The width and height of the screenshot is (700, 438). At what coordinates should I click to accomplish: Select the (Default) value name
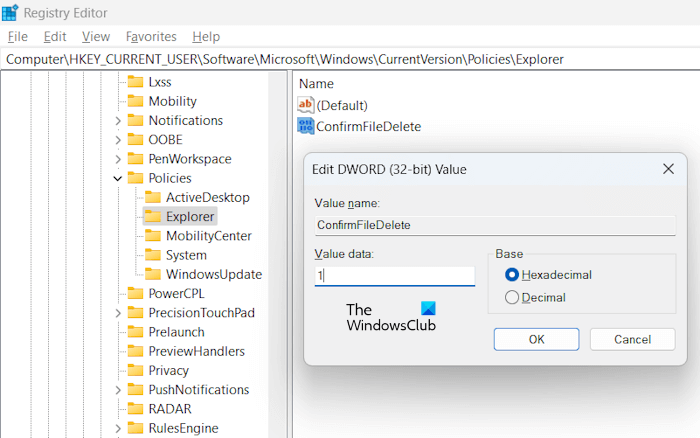coord(342,105)
